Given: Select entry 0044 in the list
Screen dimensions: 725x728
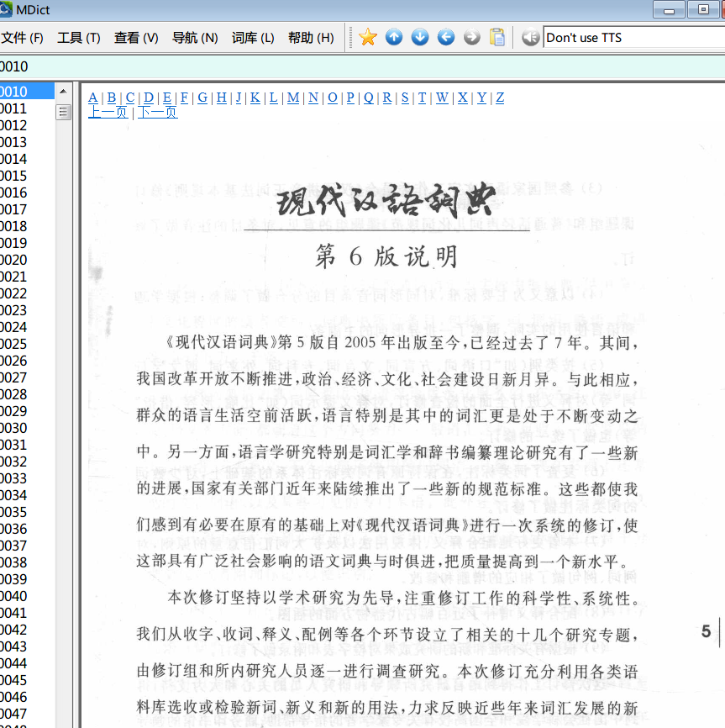Looking at the screenshot, I should pyautogui.click(x=27, y=663).
